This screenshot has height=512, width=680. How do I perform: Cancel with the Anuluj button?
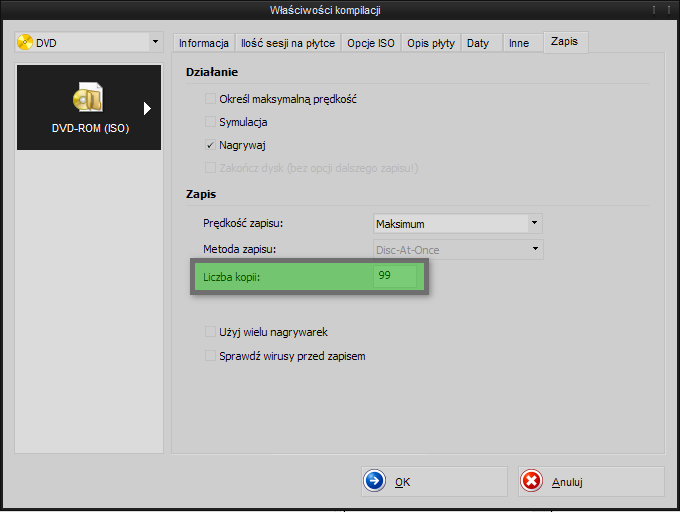591,481
